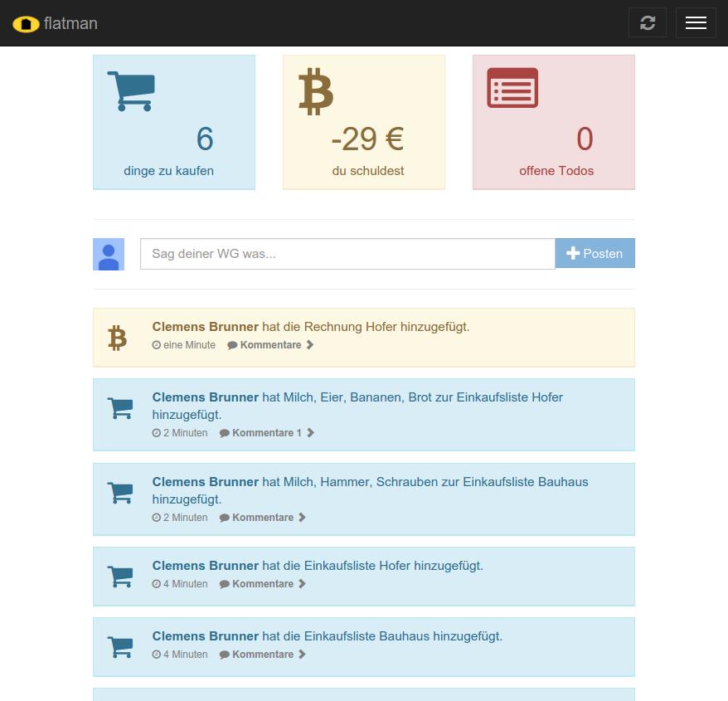Click cart icon of Milch, Eier, Bananen entry
The image size is (728, 701).
coord(120,408)
